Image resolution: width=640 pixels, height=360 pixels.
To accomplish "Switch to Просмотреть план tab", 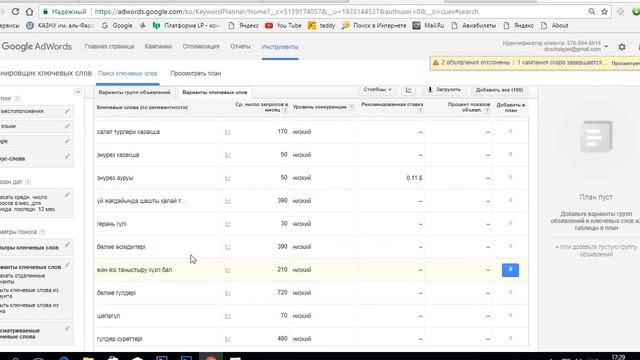I will tap(196, 73).
